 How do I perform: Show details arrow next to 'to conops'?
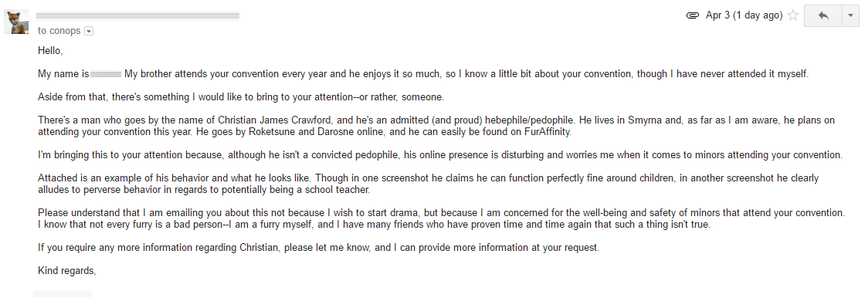[89, 31]
